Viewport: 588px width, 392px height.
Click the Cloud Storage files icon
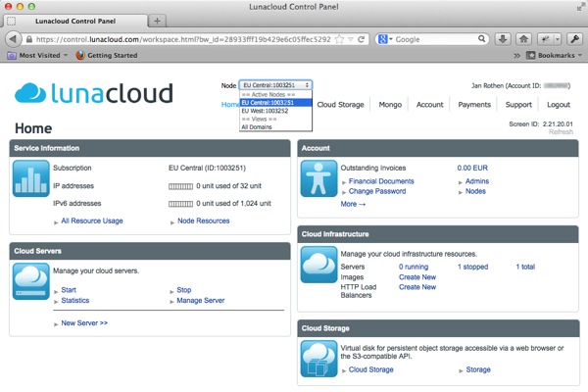(318, 359)
